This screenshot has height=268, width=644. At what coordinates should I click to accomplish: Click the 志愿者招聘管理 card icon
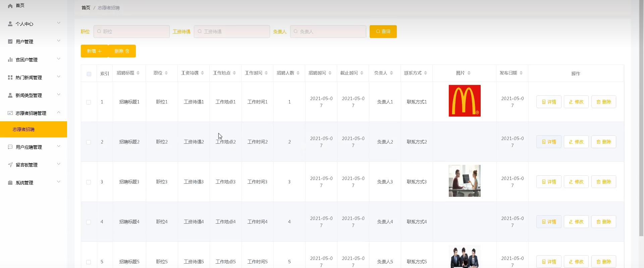[x=10, y=113]
